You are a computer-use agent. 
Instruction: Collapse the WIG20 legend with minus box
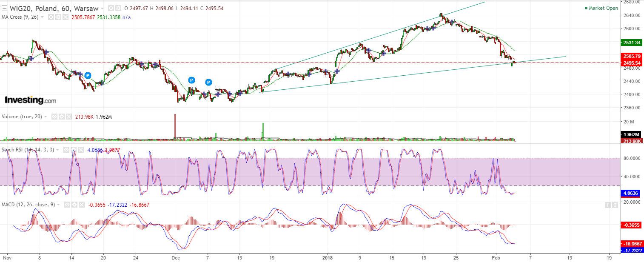coord(4,9)
